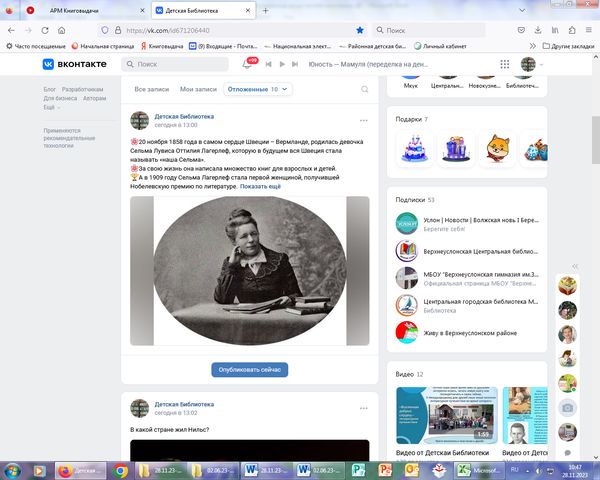Click the bookmark star in address bar
The width and height of the screenshot is (600, 480).
360,30
